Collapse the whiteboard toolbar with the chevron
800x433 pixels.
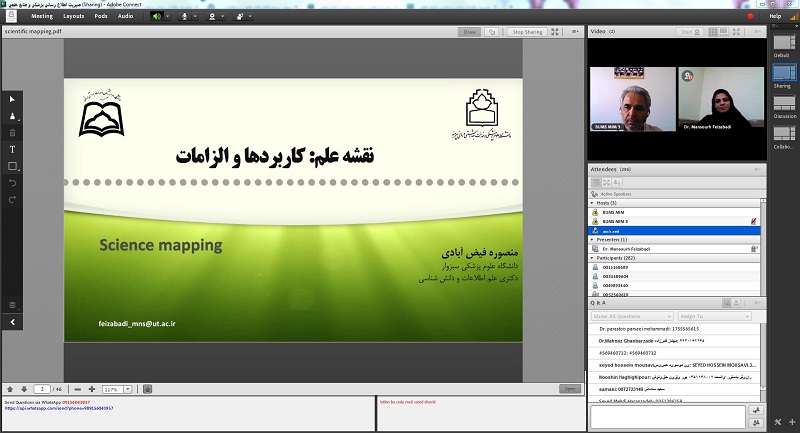12,322
